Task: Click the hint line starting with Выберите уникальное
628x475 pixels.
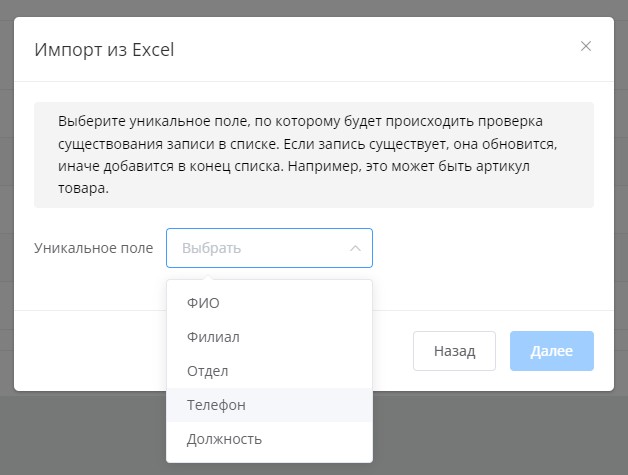Action: coord(300,121)
